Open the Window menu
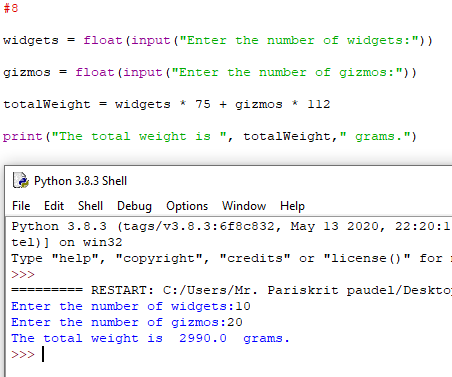452x377 pixels. pos(244,206)
